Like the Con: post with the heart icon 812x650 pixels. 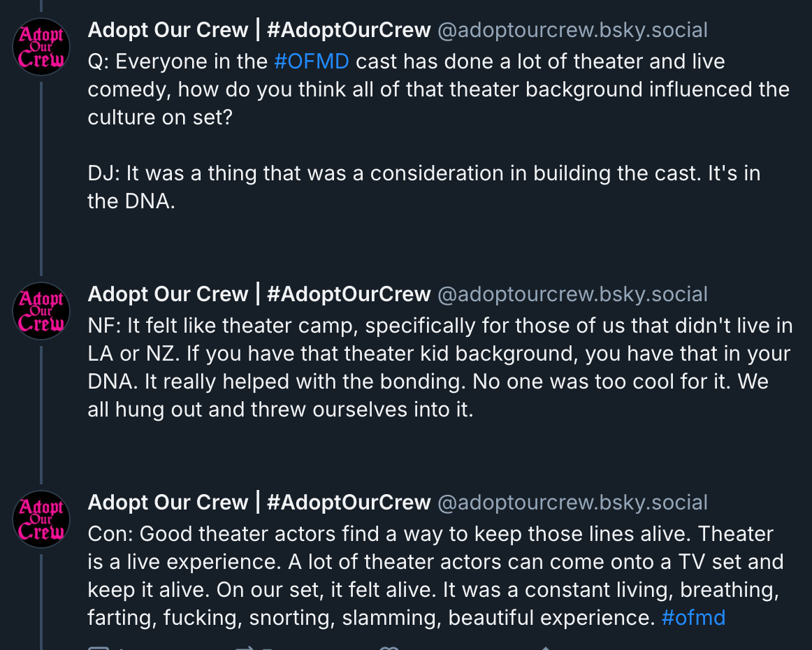(389, 648)
